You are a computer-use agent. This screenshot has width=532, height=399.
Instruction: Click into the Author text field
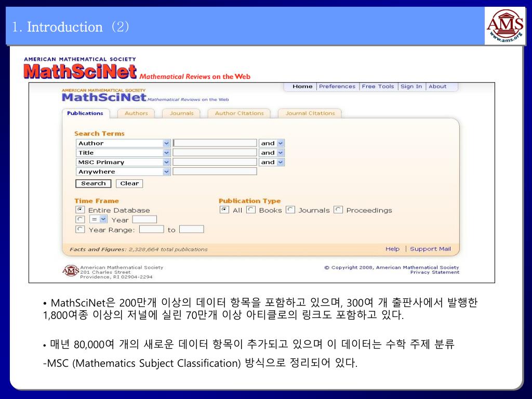tap(215, 143)
